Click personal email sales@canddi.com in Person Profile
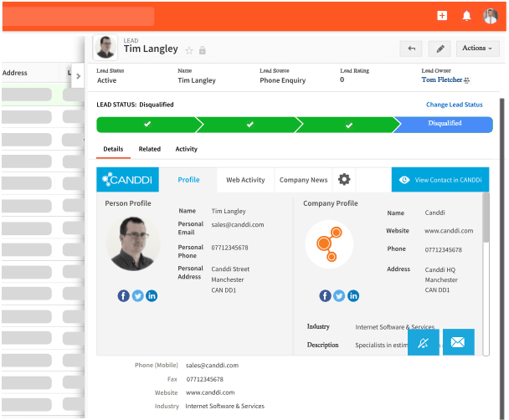 [x=238, y=225]
